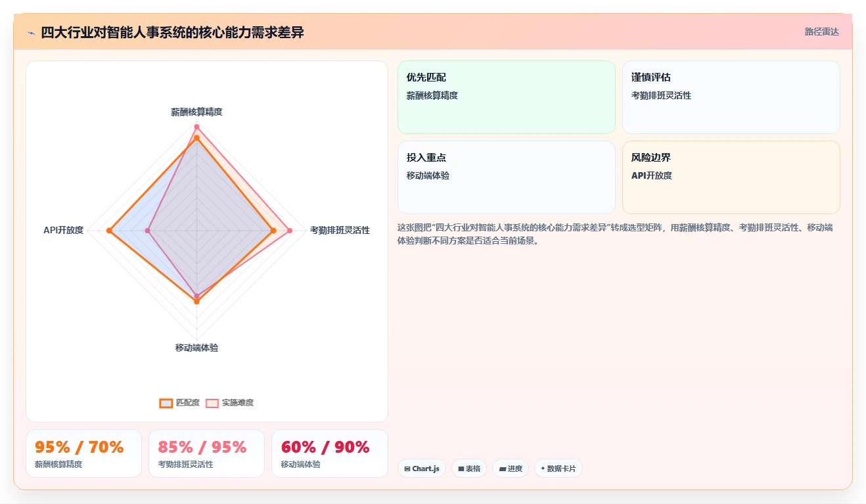The height and width of the screenshot is (504, 866).
Task: Click the API开放度 radar axis label
Action: [x=64, y=230]
